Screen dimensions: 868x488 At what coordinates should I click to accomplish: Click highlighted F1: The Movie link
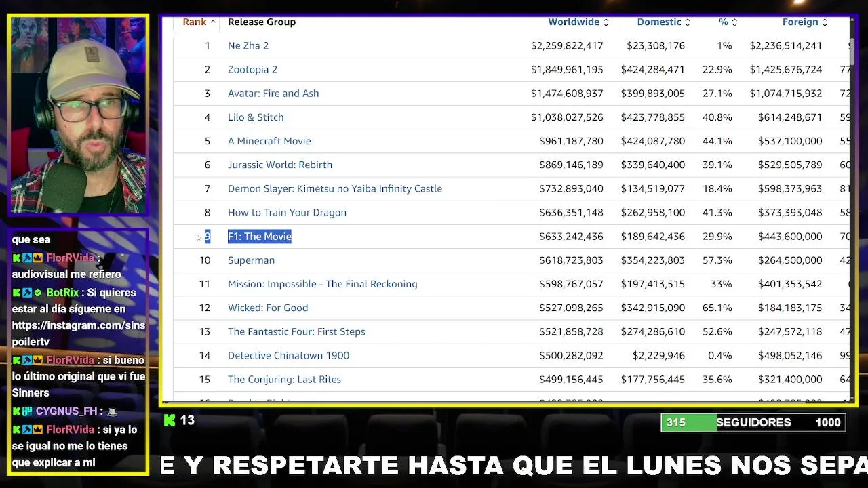pyautogui.click(x=260, y=236)
